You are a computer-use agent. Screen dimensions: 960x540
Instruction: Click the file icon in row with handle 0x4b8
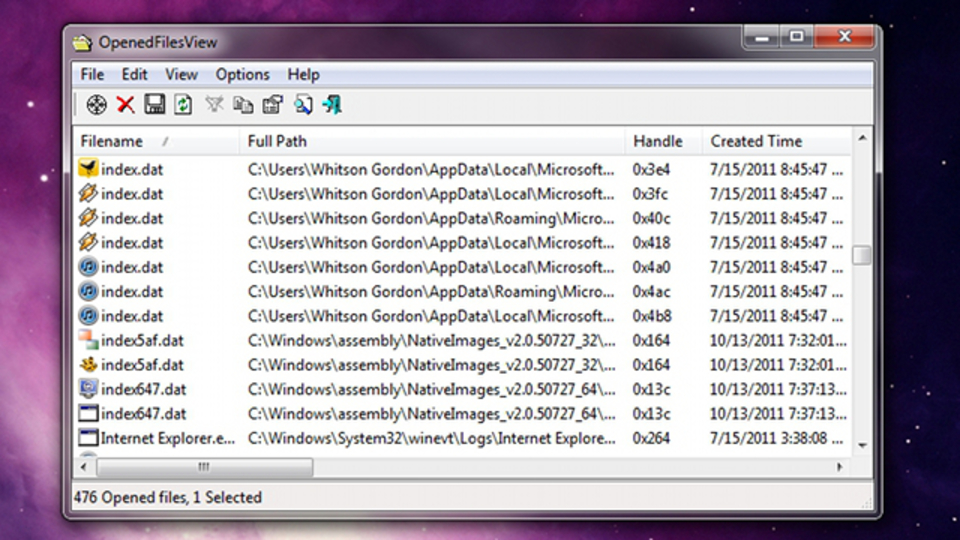click(88, 315)
